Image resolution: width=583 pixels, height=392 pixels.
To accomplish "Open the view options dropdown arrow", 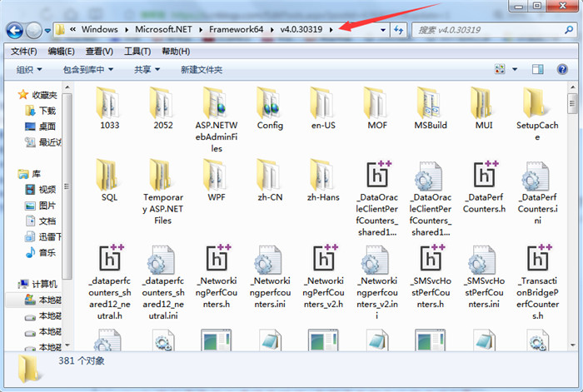I will 515,69.
